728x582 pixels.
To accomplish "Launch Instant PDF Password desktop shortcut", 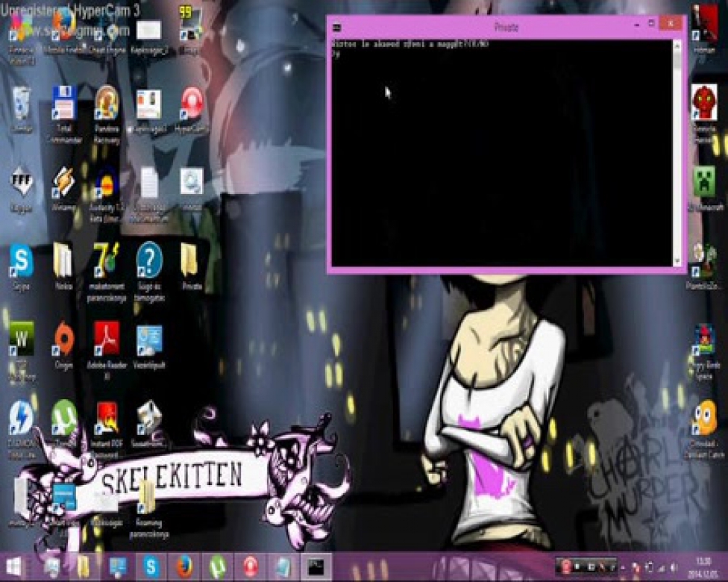I will (x=107, y=430).
